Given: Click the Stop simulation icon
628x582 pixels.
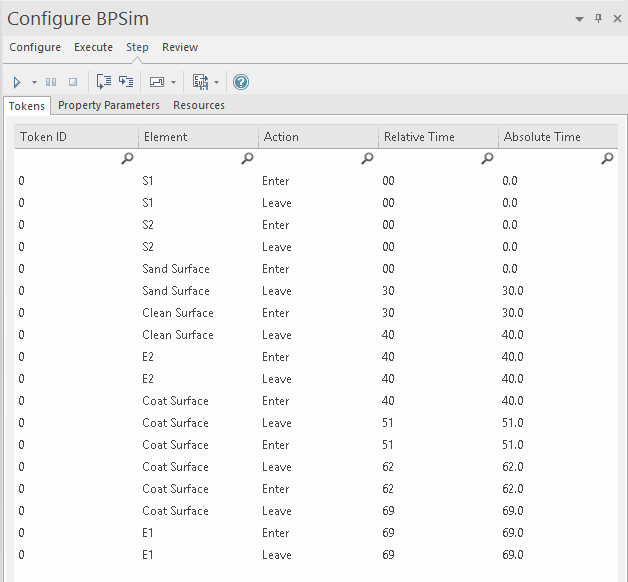Looking at the screenshot, I should coord(72,82).
